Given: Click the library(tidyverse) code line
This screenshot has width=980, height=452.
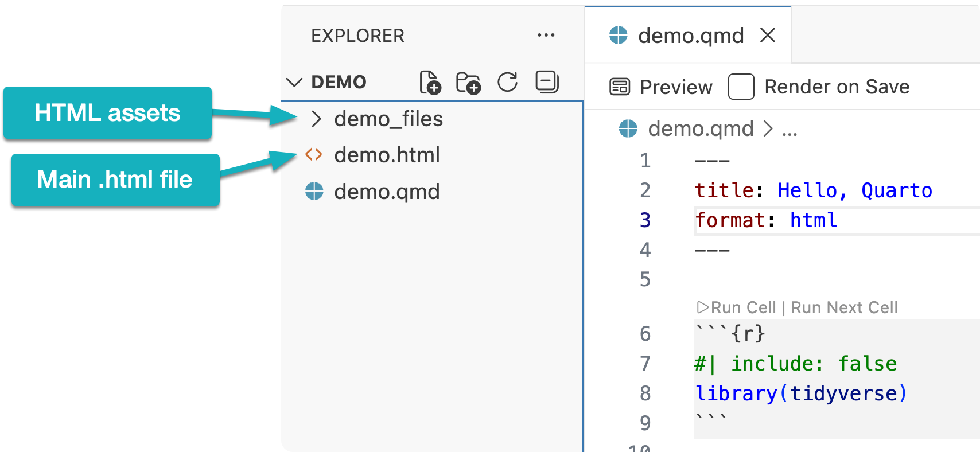Looking at the screenshot, I should (801, 393).
